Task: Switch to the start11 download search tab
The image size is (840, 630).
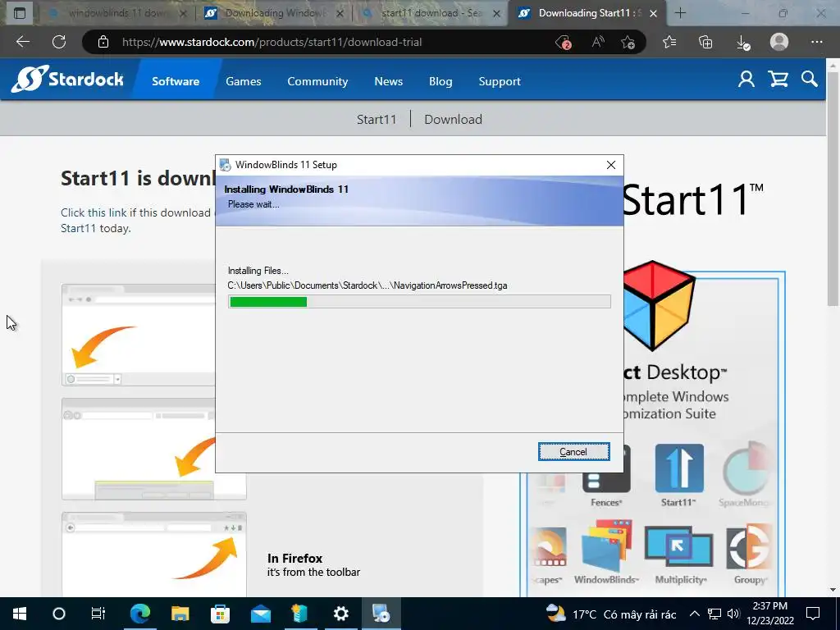Action: (x=431, y=13)
